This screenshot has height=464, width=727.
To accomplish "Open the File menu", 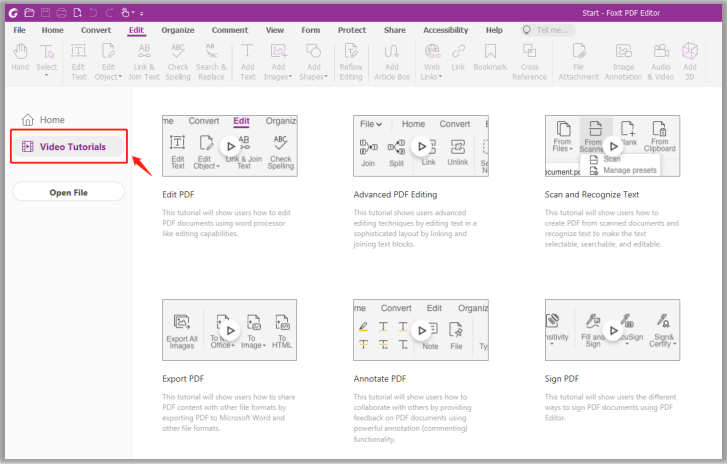I will [19, 30].
